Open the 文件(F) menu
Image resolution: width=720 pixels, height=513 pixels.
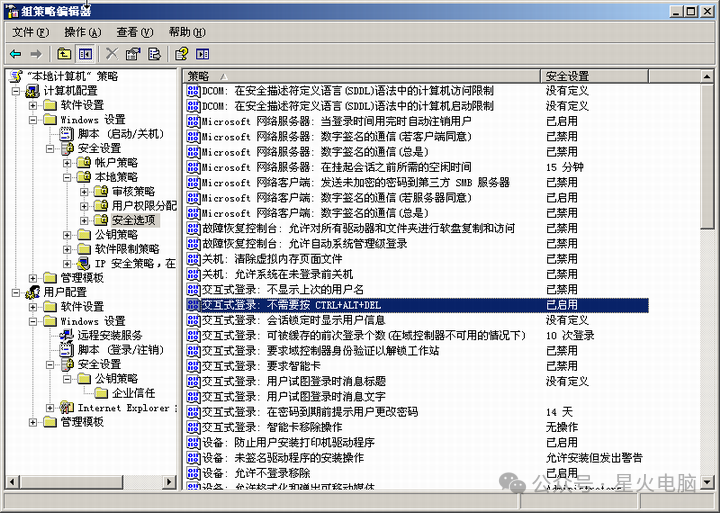coord(30,32)
